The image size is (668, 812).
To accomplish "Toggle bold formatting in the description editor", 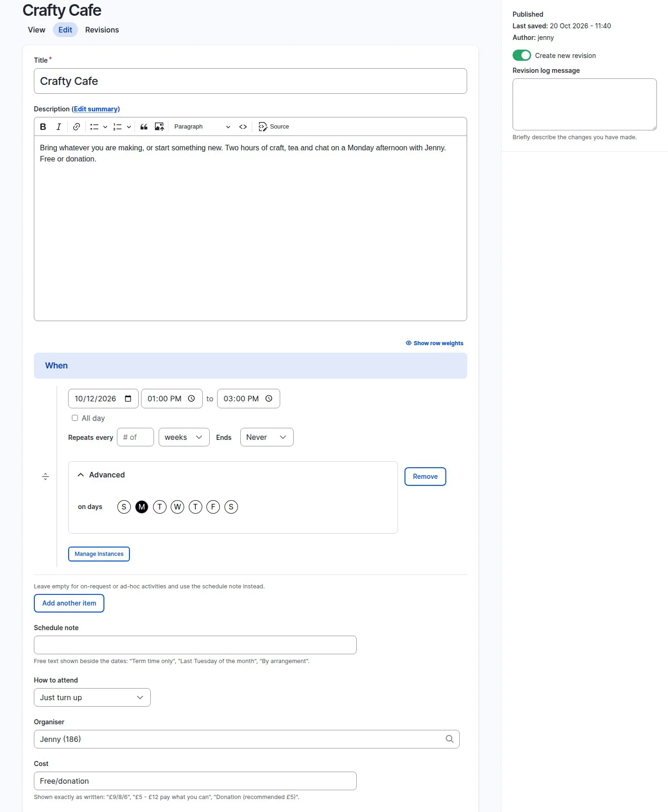I will coord(43,127).
